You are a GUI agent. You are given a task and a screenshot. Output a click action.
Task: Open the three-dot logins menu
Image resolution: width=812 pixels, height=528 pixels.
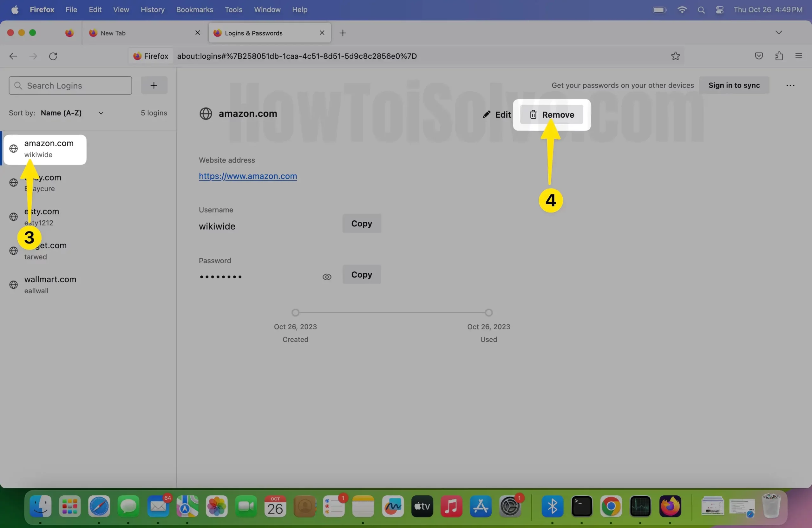pyautogui.click(x=790, y=85)
